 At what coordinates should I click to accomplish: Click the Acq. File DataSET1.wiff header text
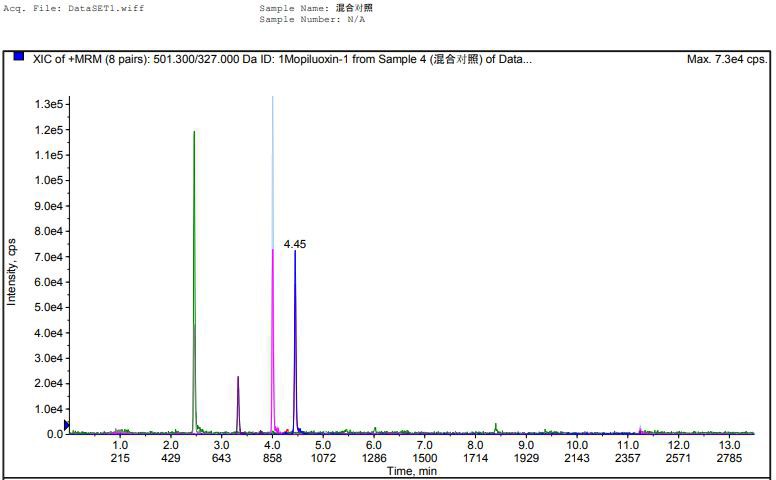coord(60,8)
